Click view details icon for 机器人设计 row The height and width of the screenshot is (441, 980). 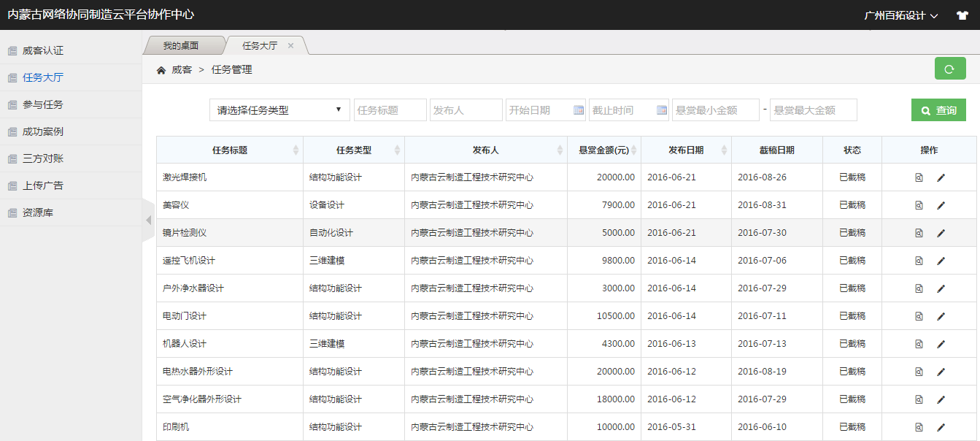(919, 344)
